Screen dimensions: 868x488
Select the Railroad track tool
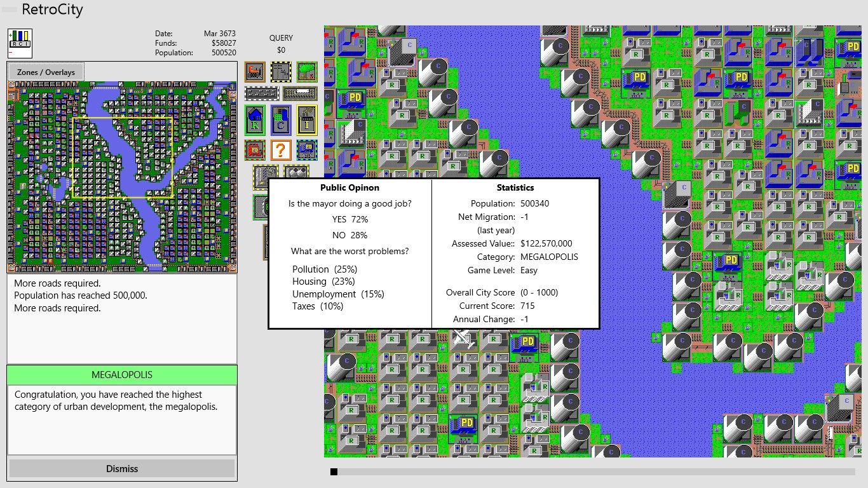300,93
